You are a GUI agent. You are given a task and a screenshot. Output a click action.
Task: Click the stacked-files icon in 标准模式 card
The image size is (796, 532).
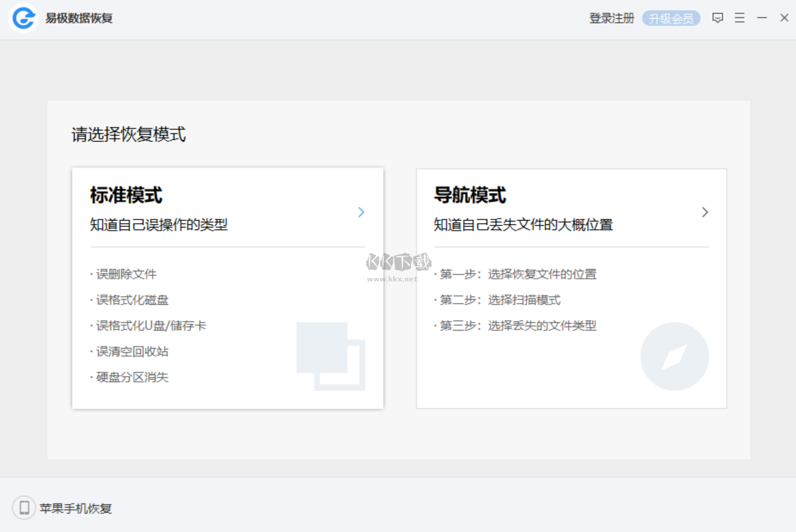click(331, 356)
